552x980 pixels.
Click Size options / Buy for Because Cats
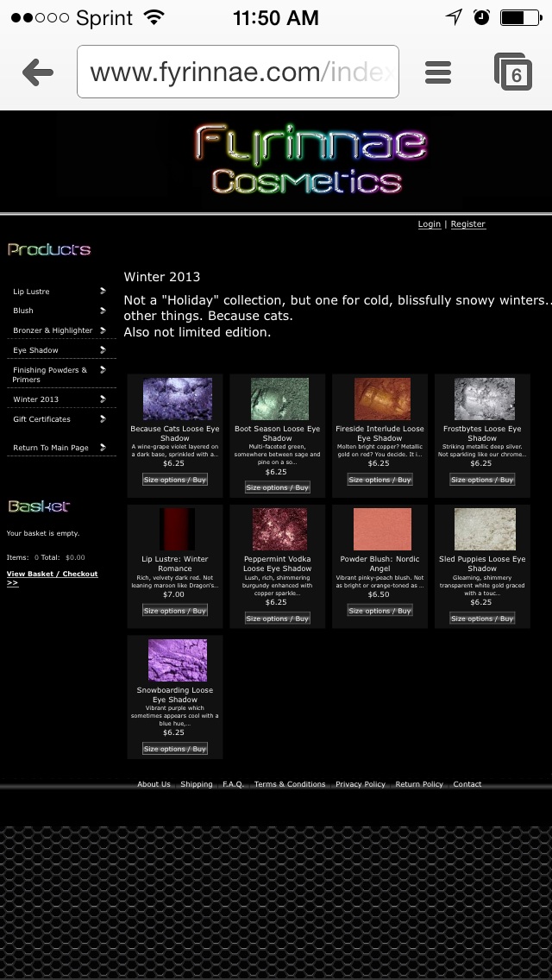175,480
